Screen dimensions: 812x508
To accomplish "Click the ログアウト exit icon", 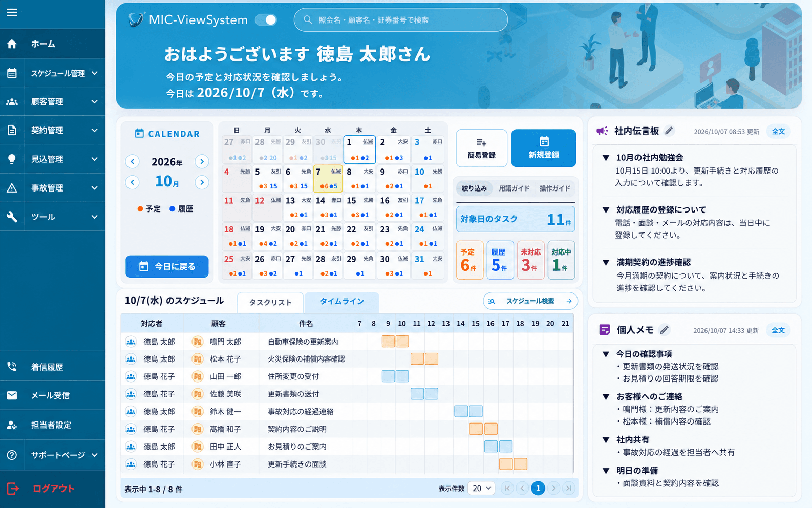I will point(12,489).
